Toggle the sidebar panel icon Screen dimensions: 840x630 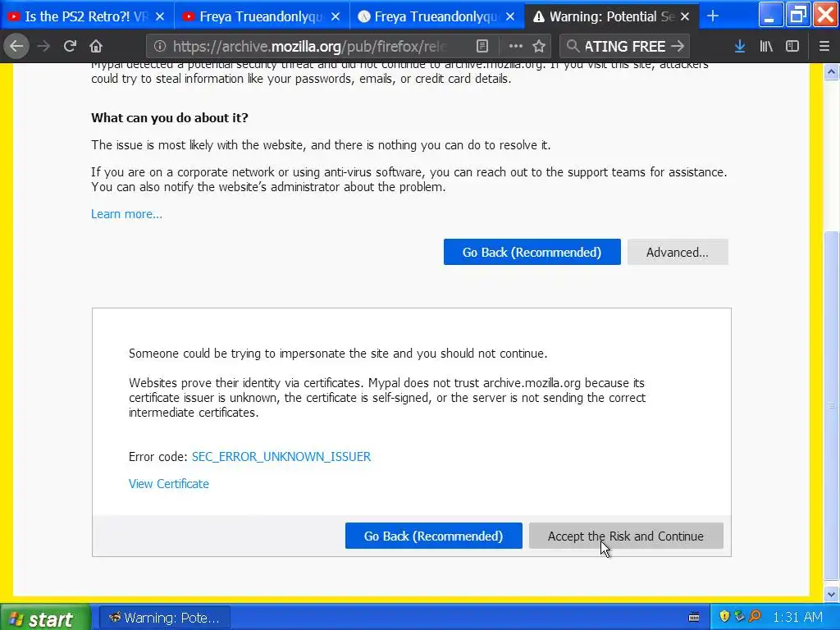point(792,46)
